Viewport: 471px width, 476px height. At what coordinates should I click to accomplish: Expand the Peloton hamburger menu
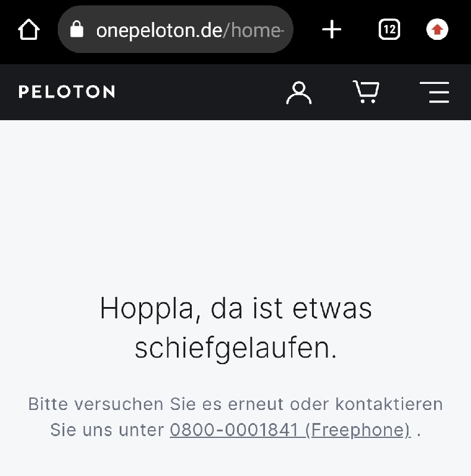tap(435, 92)
